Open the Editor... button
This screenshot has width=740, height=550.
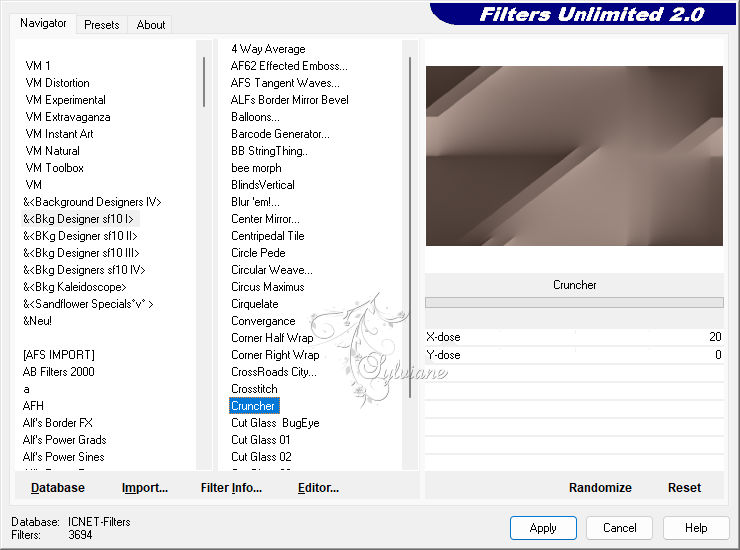coord(319,488)
